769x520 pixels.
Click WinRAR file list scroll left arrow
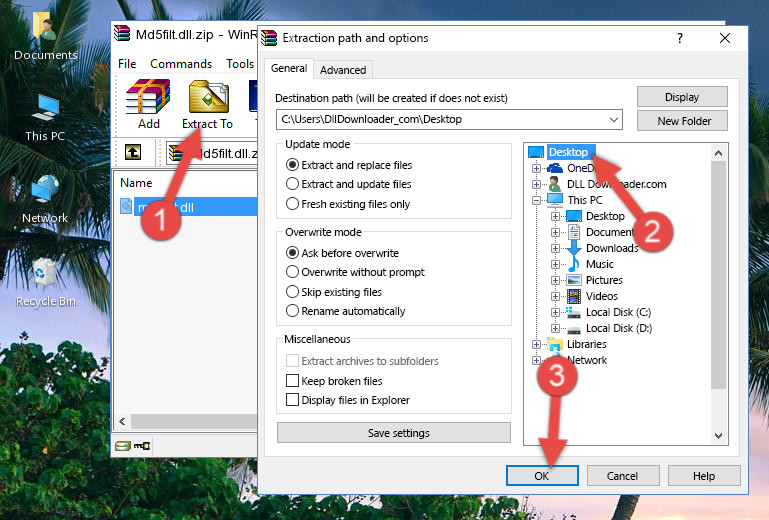pyautogui.click(x=123, y=421)
